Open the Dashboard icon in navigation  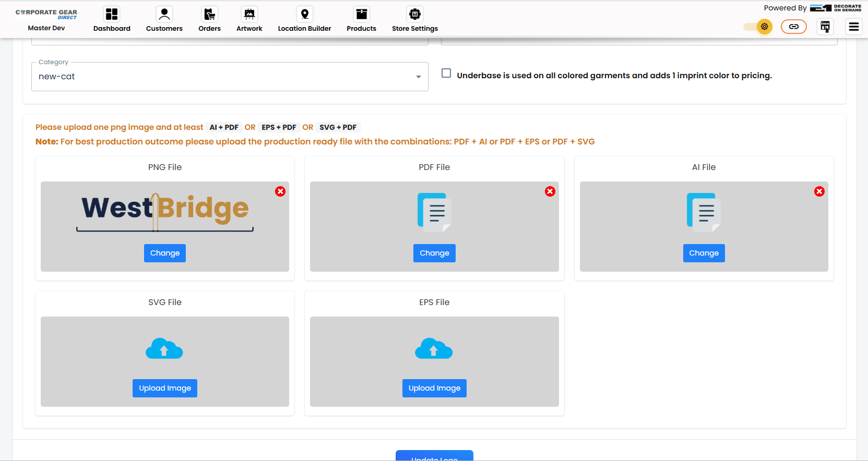112,14
